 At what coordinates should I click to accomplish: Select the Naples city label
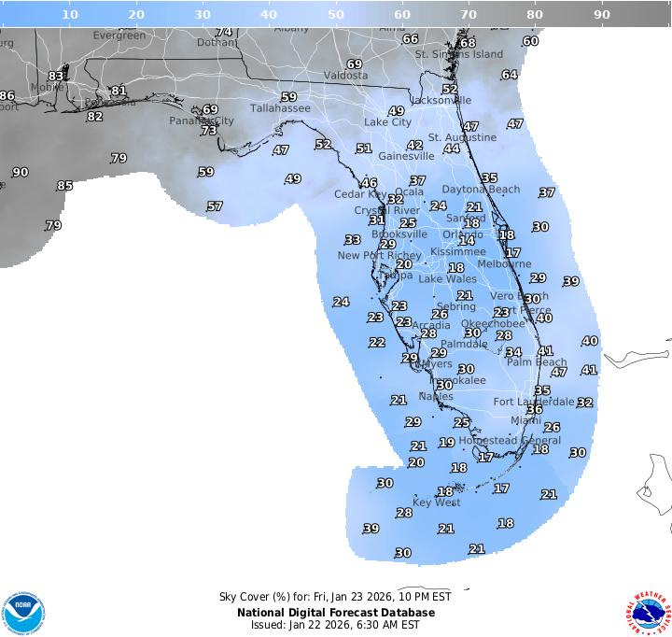click(x=436, y=397)
